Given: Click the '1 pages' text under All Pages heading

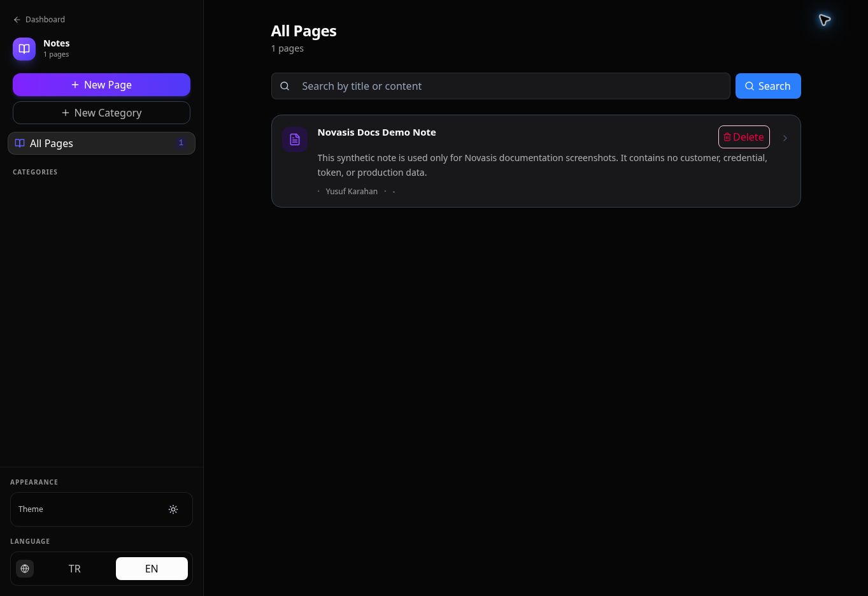Looking at the screenshot, I should [287, 48].
